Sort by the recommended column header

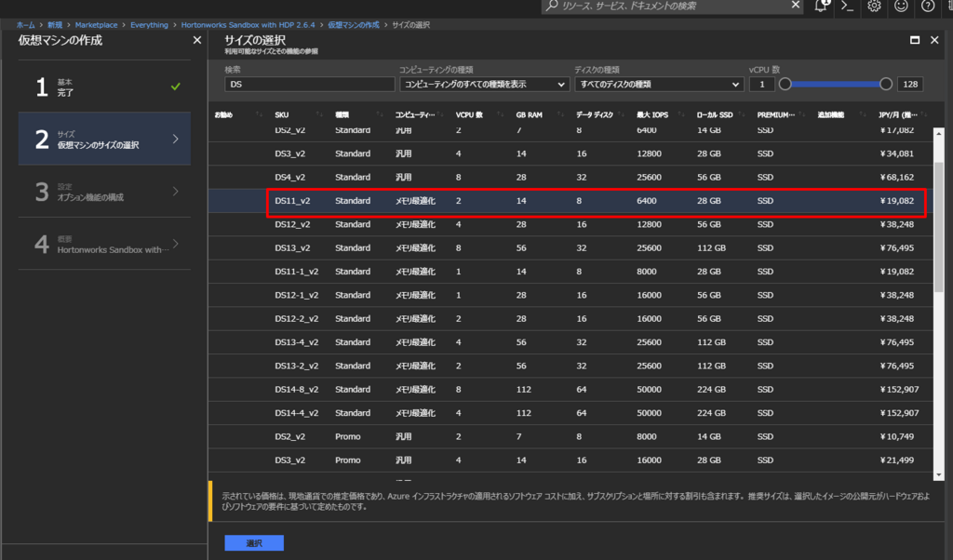(223, 114)
